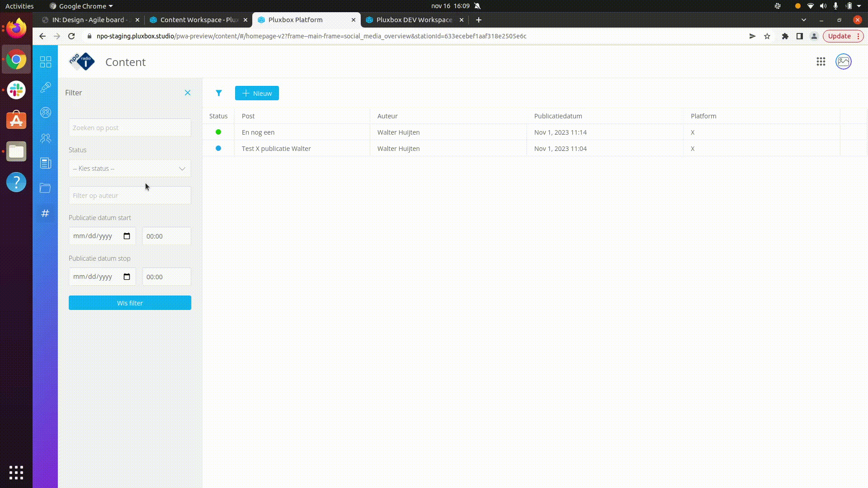Open the dashboard grid icon in sidebar

coord(46,62)
